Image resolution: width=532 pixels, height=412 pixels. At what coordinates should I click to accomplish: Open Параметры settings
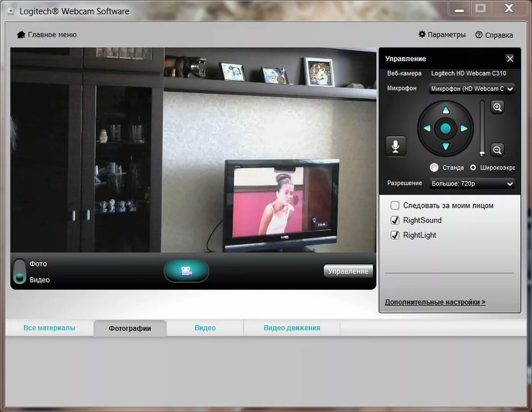[442, 35]
